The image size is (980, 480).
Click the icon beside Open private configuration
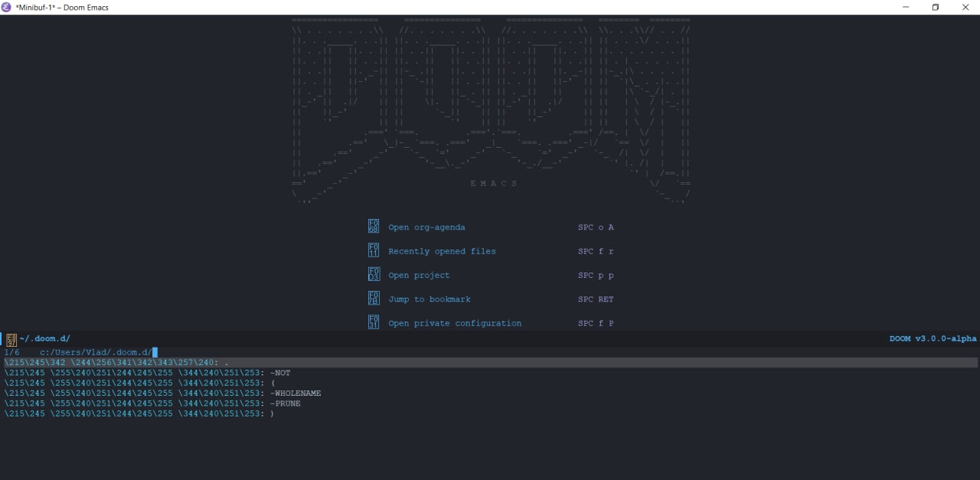click(x=374, y=323)
